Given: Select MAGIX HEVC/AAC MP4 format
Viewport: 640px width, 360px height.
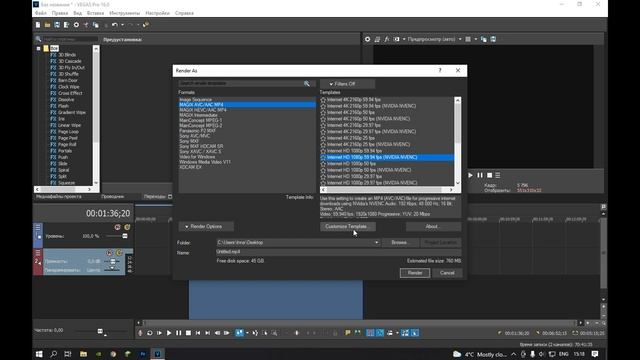Looking at the screenshot, I should pos(203,110).
